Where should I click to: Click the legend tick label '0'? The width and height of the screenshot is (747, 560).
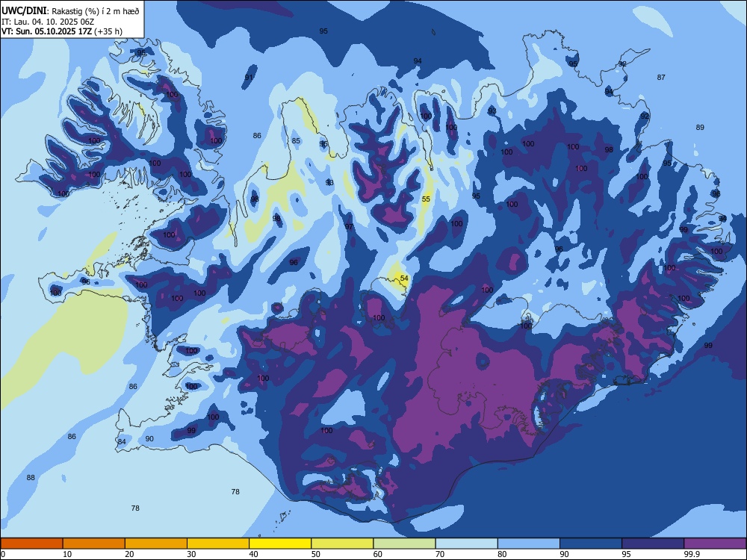tap(3, 554)
